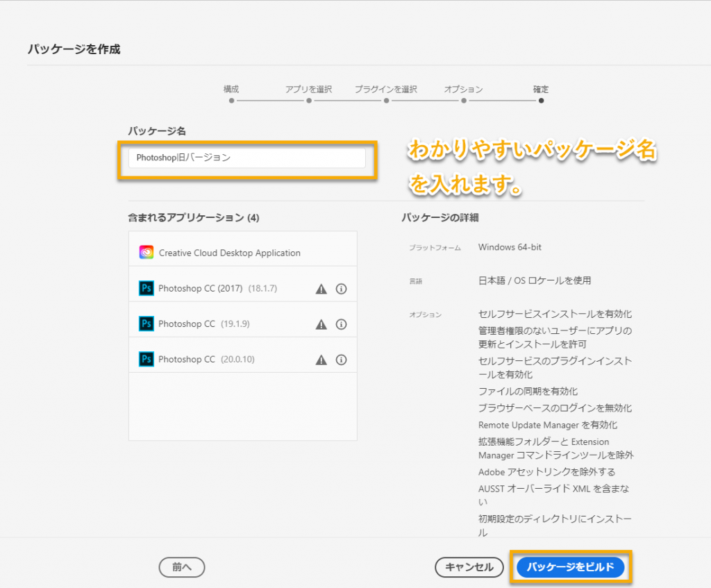Click the パッケージ名 input field
Viewport: 711px width, 588px height.
point(246,158)
